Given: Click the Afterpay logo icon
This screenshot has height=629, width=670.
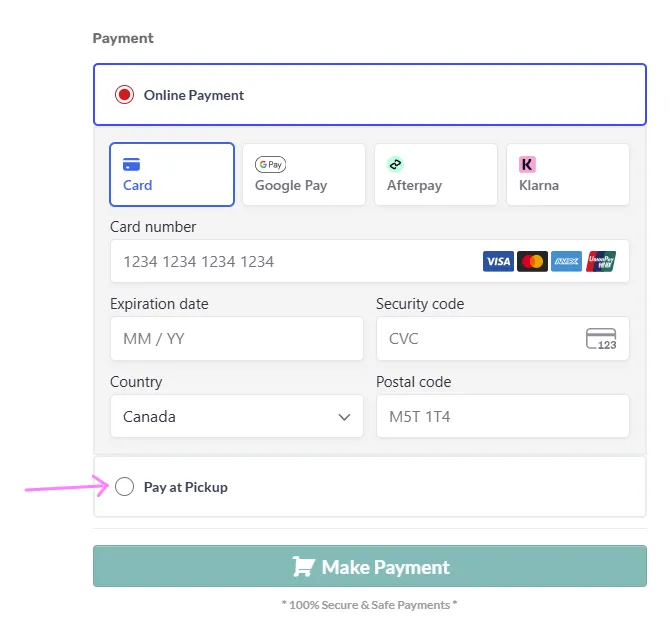Looking at the screenshot, I should (395, 165).
